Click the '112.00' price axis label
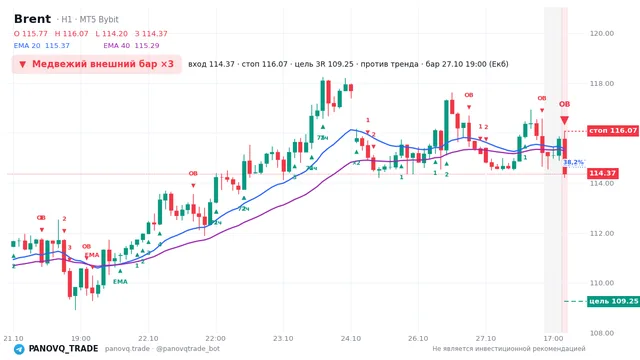 tap(602, 233)
